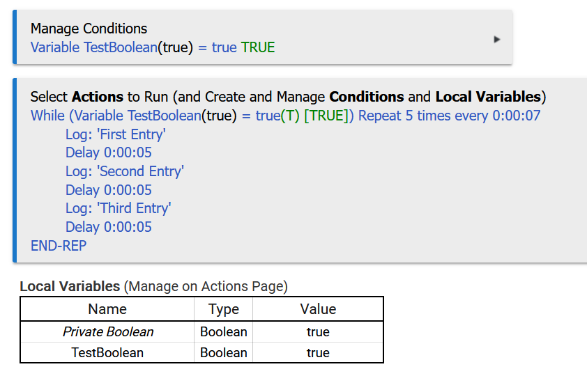
Task: Expand the Manage Conditions arrow
Action: click(x=496, y=40)
